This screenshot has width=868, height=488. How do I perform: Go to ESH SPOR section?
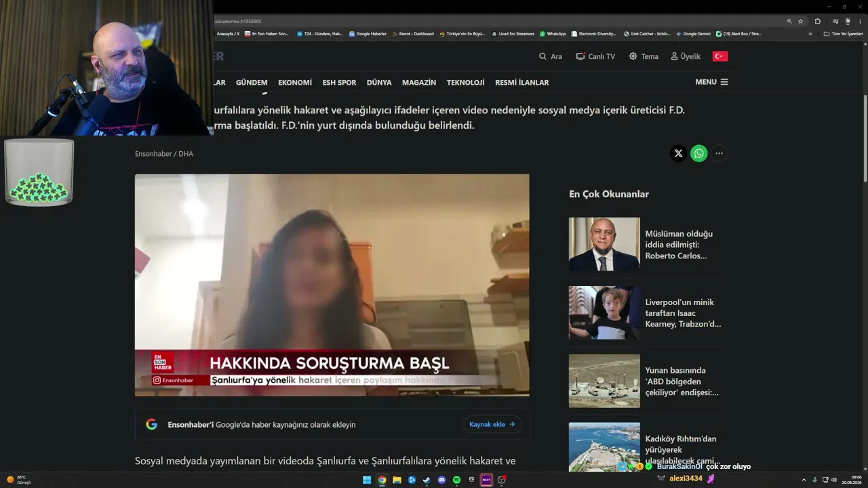[339, 82]
